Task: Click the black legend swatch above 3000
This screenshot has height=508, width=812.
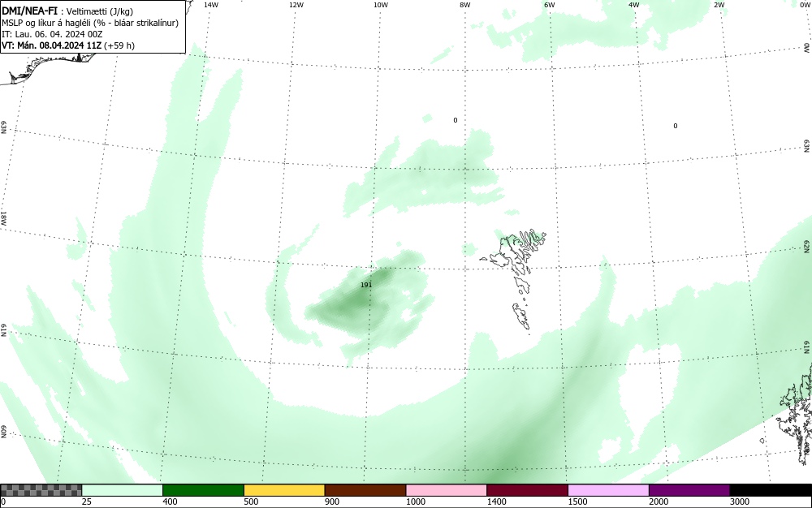Action: coord(771,490)
